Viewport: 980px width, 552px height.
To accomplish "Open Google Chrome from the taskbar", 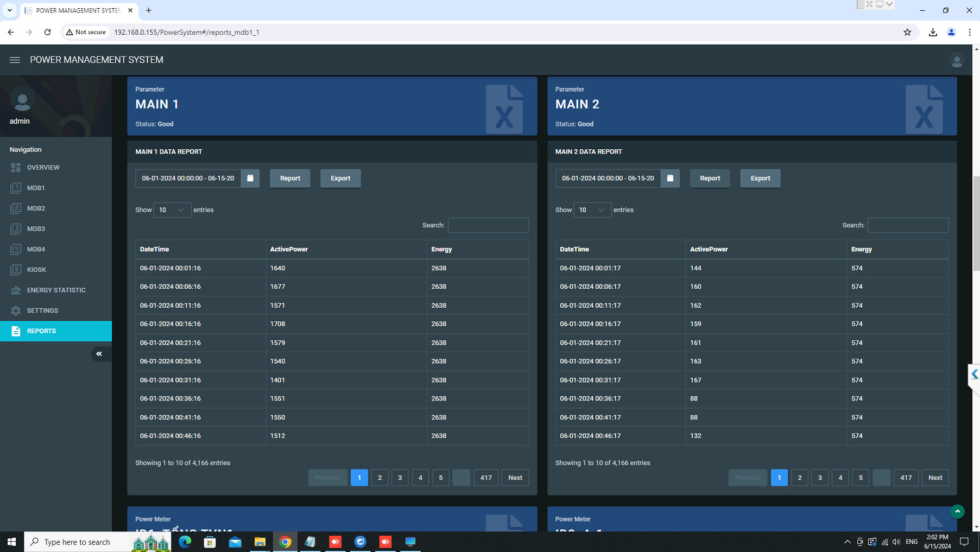I will click(x=285, y=542).
